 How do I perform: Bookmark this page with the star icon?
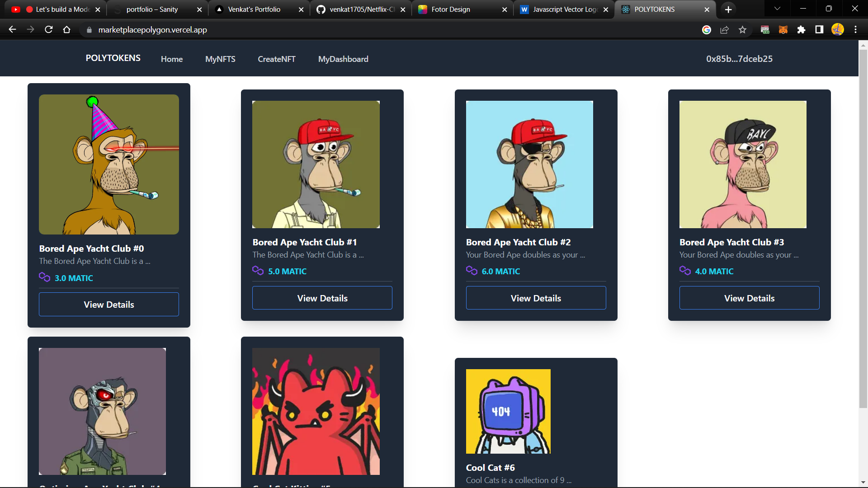(x=743, y=30)
